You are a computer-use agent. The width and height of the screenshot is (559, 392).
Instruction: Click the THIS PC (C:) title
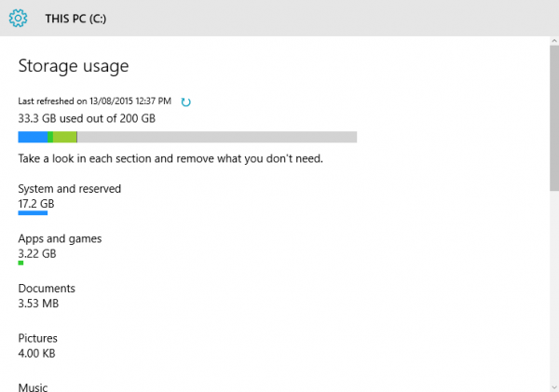click(75, 19)
